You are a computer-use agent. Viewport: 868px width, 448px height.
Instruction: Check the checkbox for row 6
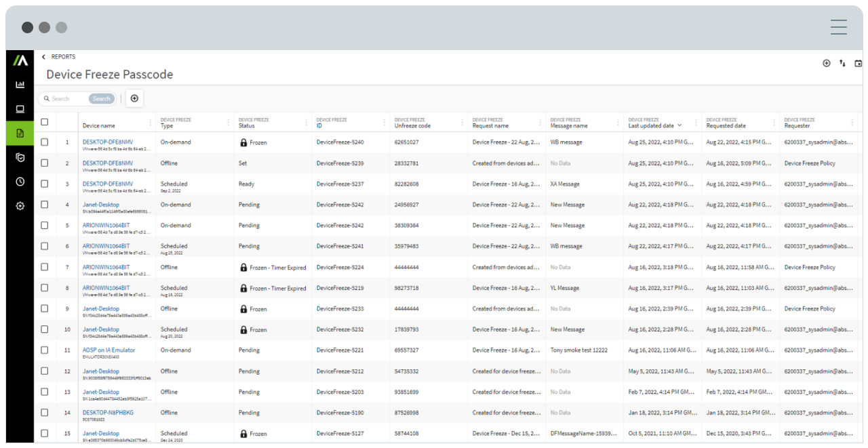pyautogui.click(x=45, y=246)
